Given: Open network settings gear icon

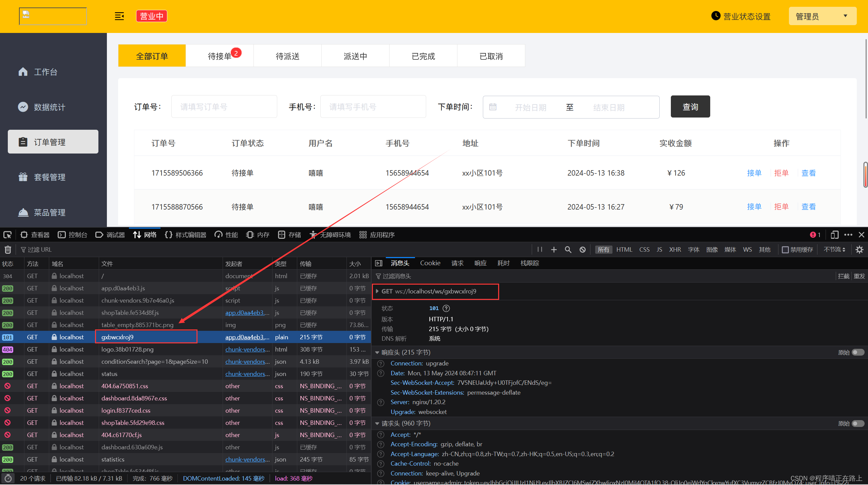Looking at the screenshot, I should click(859, 250).
